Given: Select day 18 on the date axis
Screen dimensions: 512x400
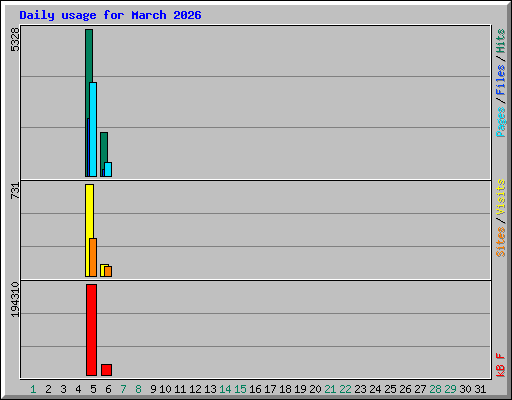Looking at the screenshot, I should [285, 389].
